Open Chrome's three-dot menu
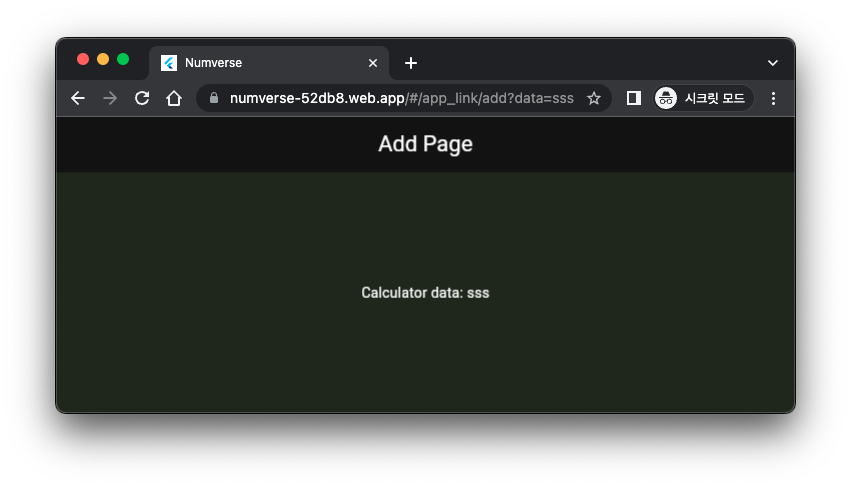This screenshot has width=851, height=487. pos(773,98)
